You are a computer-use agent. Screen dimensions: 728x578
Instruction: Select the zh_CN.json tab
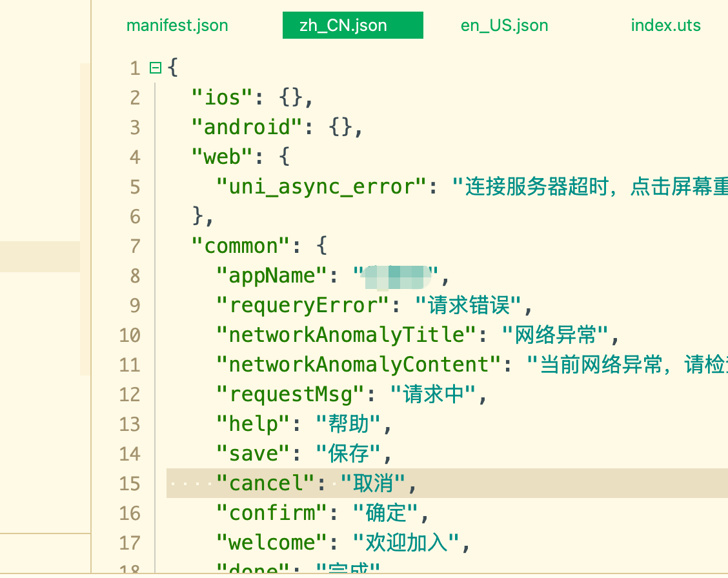[352, 26]
